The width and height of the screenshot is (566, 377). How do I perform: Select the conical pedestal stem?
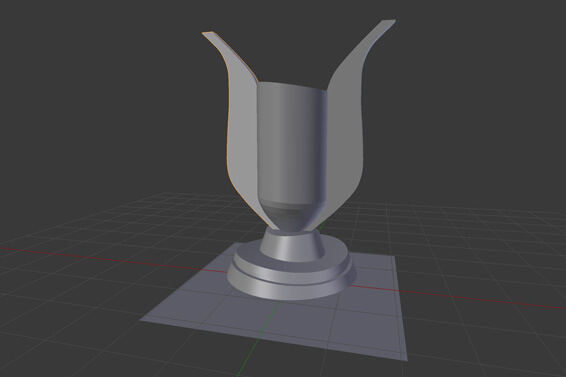pos(292,246)
